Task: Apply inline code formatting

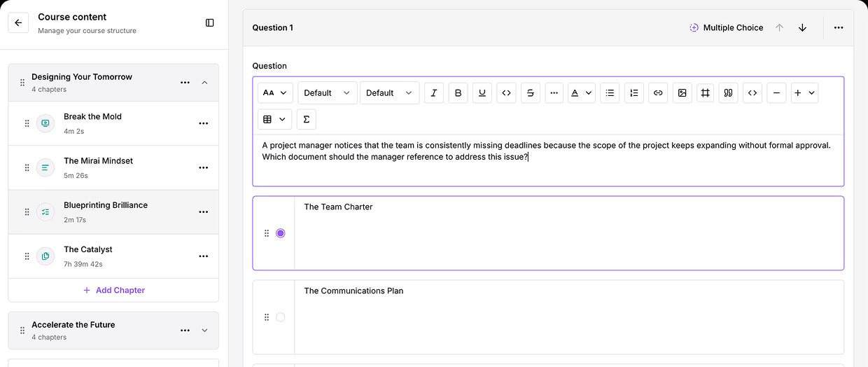Action: click(506, 92)
